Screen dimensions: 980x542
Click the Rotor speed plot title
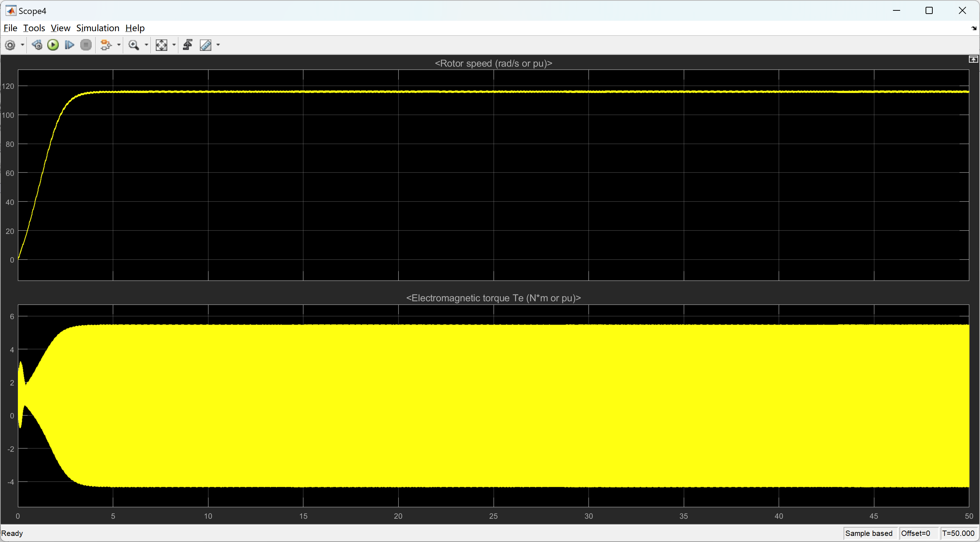click(493, 63)
